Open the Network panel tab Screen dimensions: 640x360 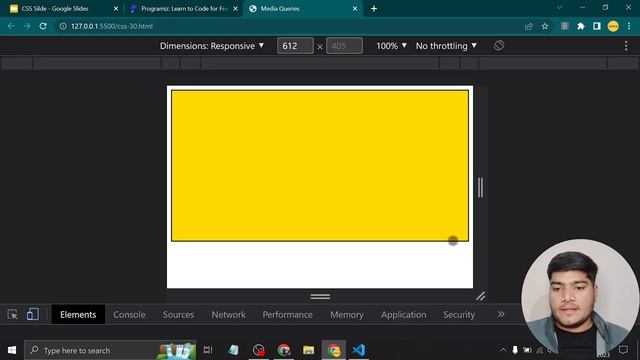[x=229, y=315]
